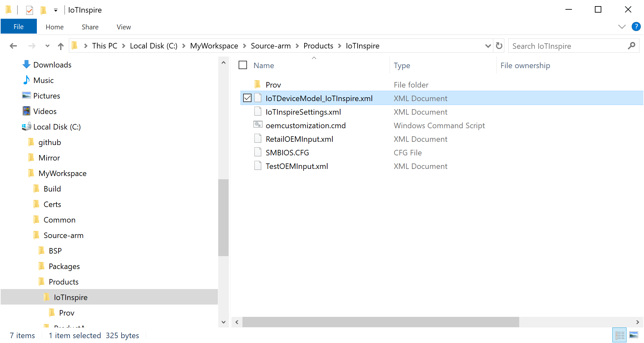
Task: Open Properties via the red checkmark toolbar icon
Action: [x=30, y=10]
